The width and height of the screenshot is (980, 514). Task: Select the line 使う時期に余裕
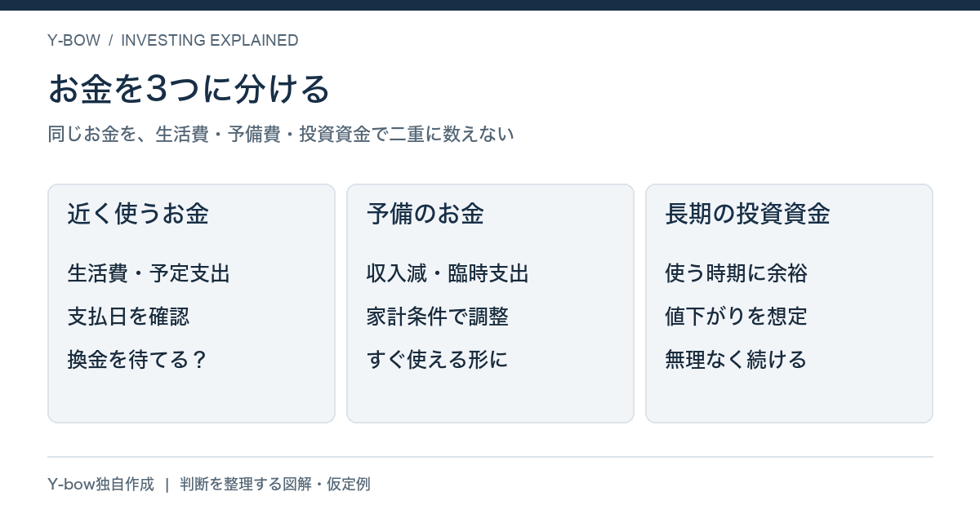coord(737,273)
